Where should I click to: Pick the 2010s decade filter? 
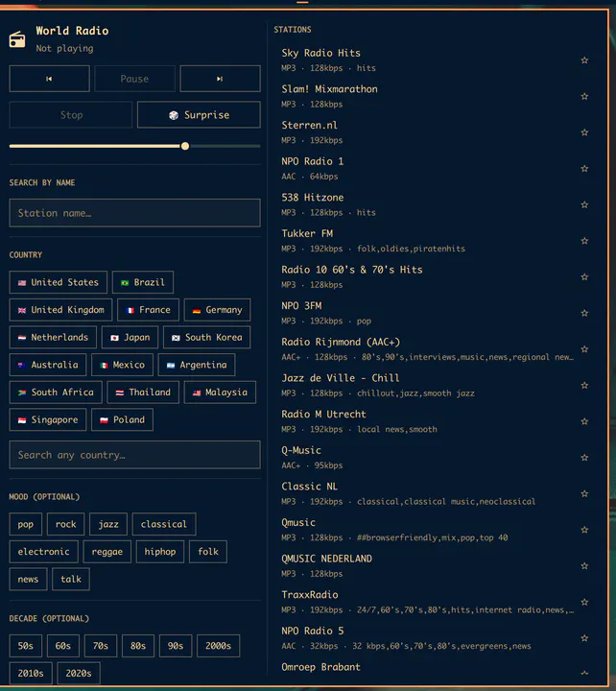(31, 674)
